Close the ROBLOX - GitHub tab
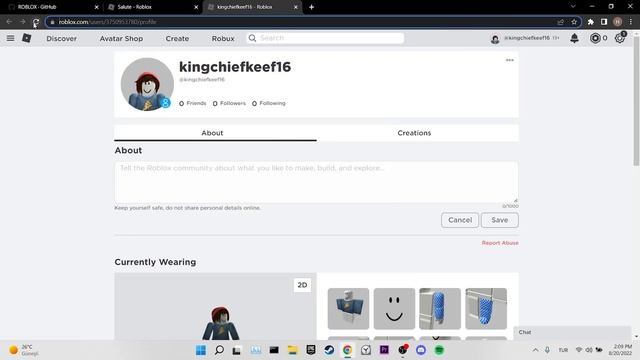The image size is (640, 360). [96, 7]
